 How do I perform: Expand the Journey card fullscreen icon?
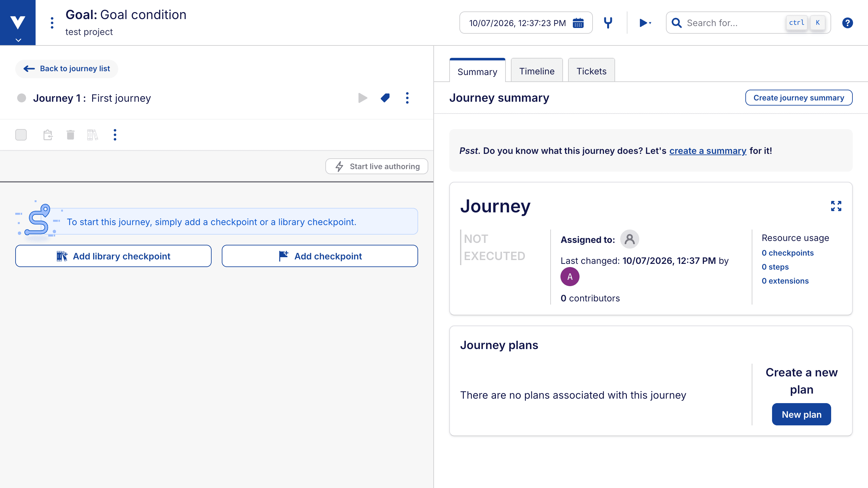pyautogui.click(x=836, y=206)
